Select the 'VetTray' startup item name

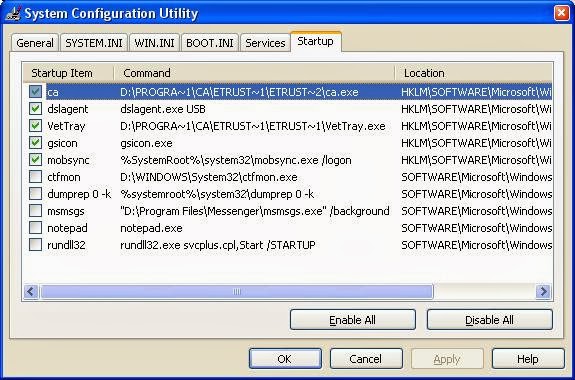pyautogui.click(x=66, y=126)
